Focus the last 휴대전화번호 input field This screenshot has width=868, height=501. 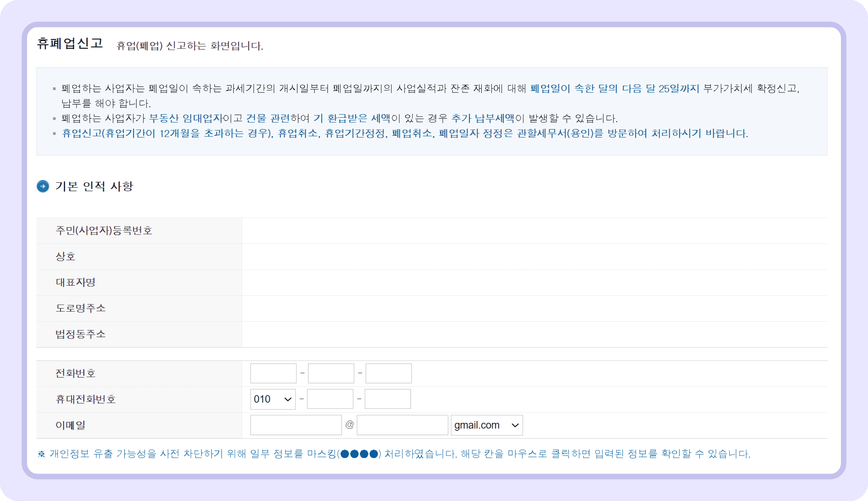click(387, 399)
